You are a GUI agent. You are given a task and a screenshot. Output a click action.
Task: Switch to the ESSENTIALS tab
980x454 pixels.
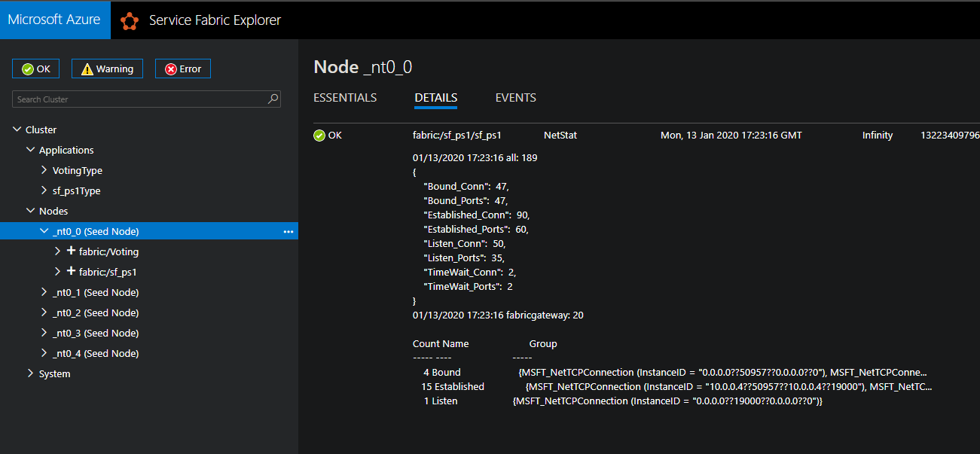click(345, 98)
